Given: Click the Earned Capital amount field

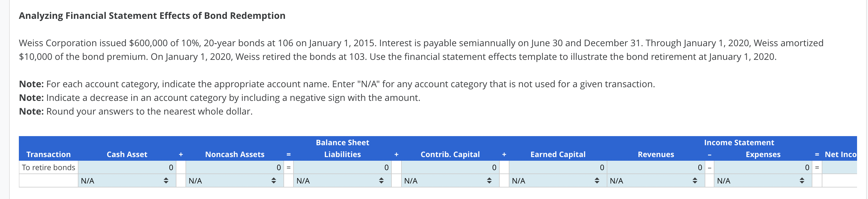Looking at the screenshot, I should click(x=558, y=167).
